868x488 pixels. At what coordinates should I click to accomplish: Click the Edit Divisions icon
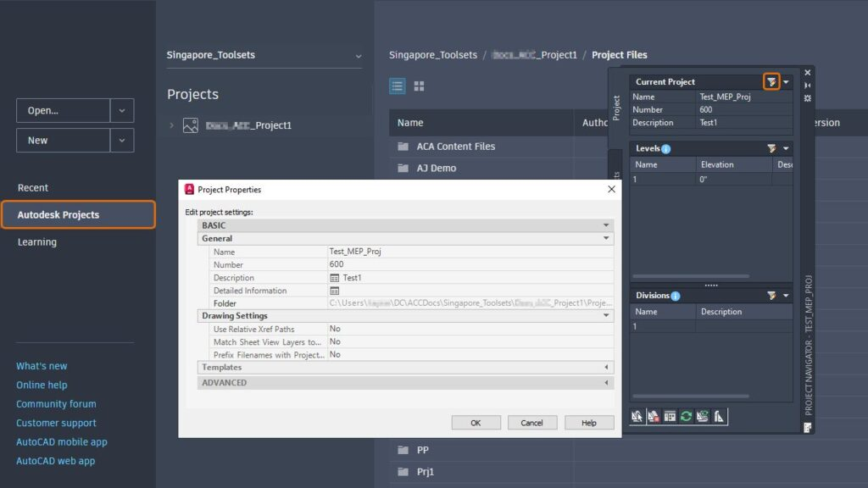[771, 296]
